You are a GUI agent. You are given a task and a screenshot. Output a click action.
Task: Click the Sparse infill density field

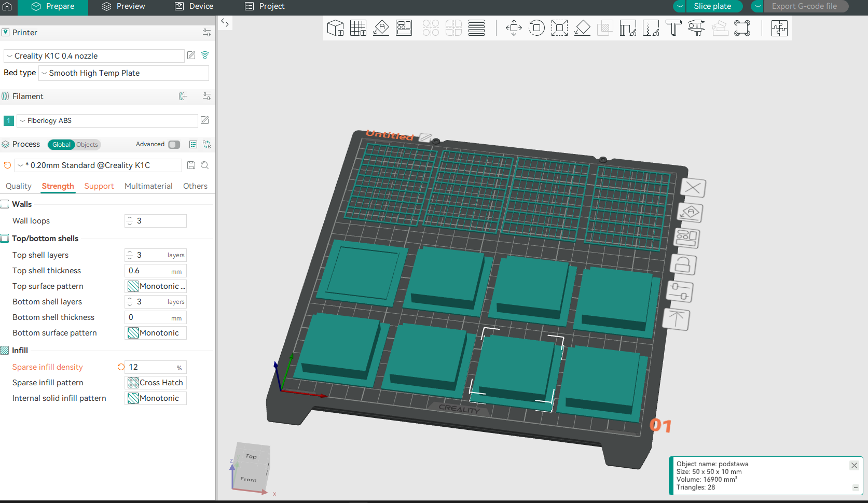click(150, 367)
